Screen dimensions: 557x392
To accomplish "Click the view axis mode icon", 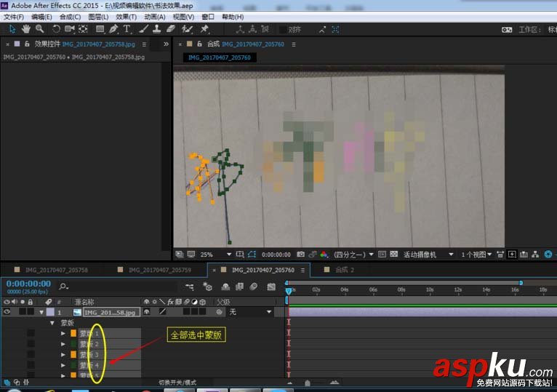I will (x=265, y=30).
